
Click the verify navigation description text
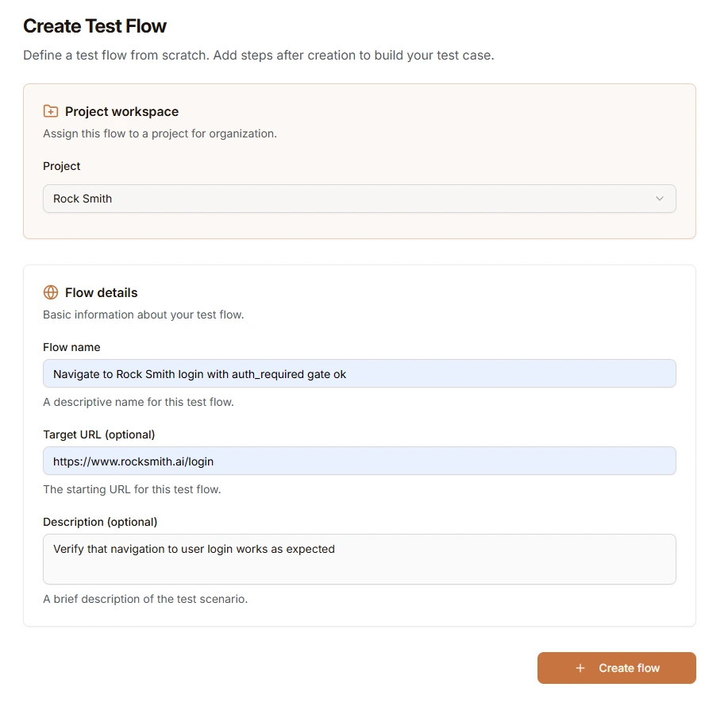point(193,549)
